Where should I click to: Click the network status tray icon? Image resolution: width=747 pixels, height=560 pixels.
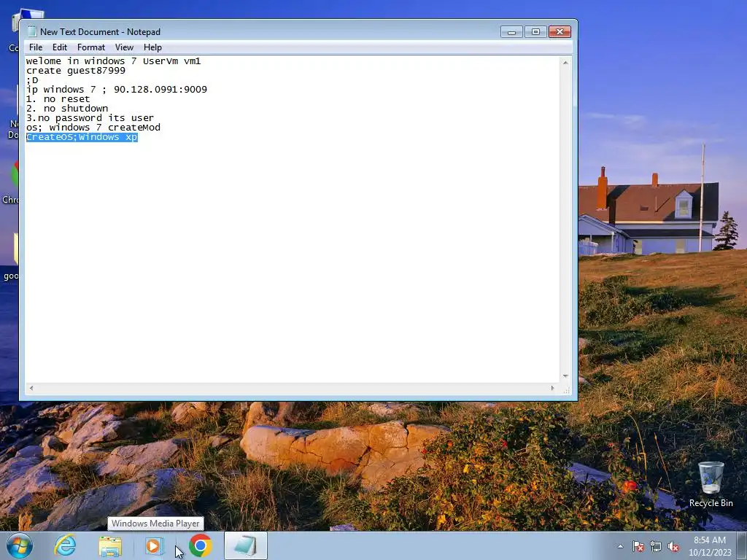pos(656,546)
